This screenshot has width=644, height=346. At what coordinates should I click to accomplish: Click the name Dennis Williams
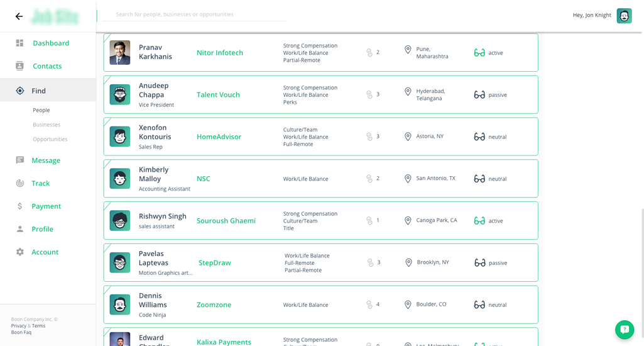(153, 300)
